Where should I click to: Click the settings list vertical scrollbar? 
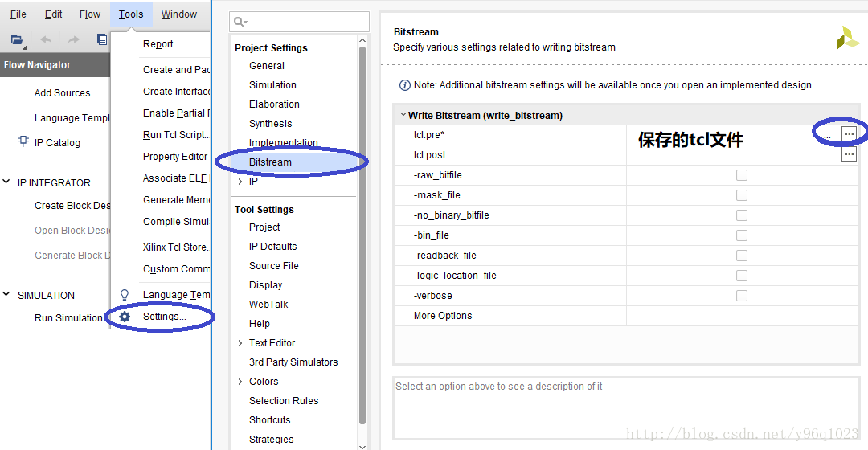coord(362,235)
